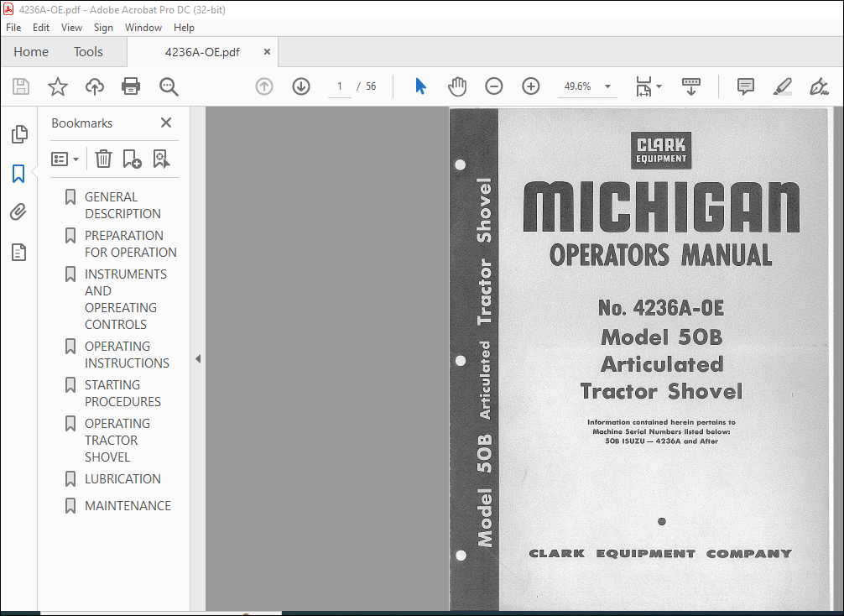Open the Window menu
The height and width of the screenshot is (616, 844).
(x=143, y=28)
